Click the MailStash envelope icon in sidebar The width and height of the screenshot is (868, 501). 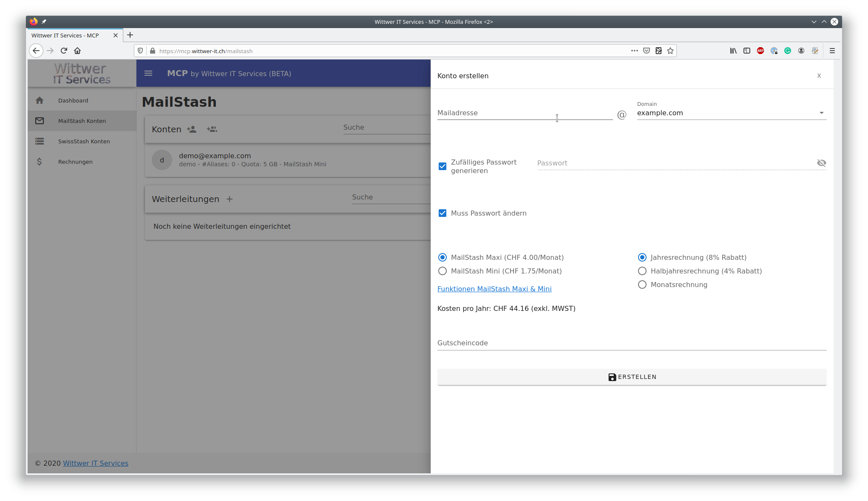[x=40, y=121]
